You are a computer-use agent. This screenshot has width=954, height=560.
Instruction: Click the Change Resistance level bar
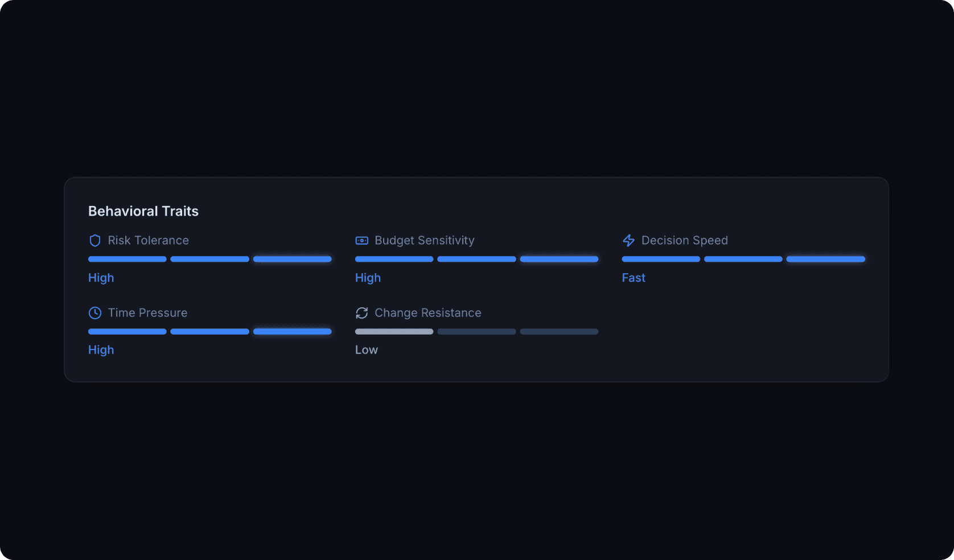[477, 331]
